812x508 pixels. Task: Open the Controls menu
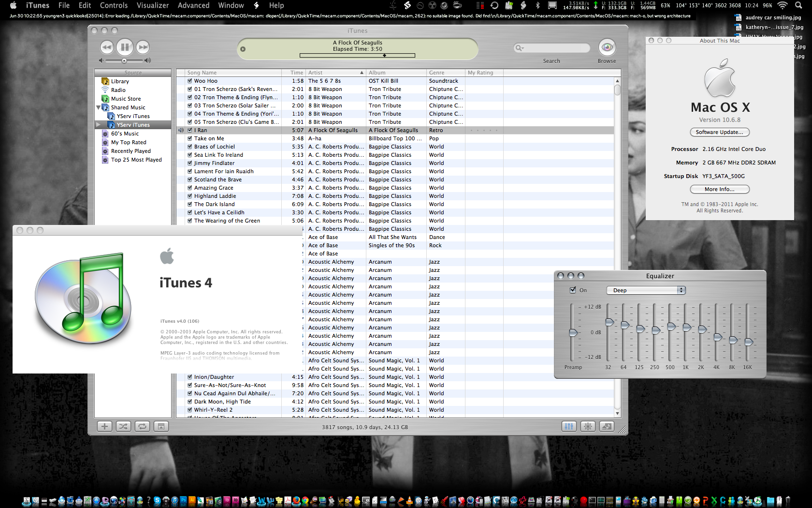point(114,5)
